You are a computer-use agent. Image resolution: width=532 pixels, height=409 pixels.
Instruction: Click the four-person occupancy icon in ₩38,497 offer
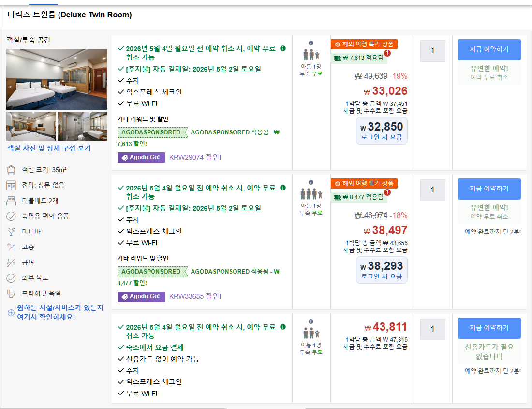311,194
